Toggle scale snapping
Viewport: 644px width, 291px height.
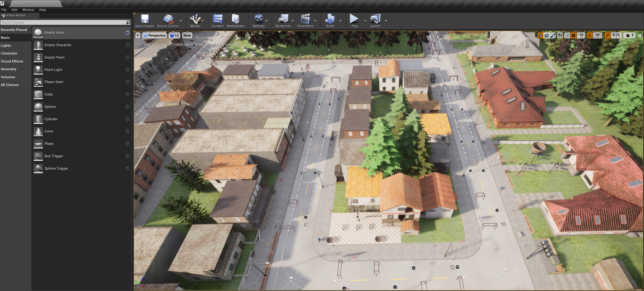click(607, 35)
